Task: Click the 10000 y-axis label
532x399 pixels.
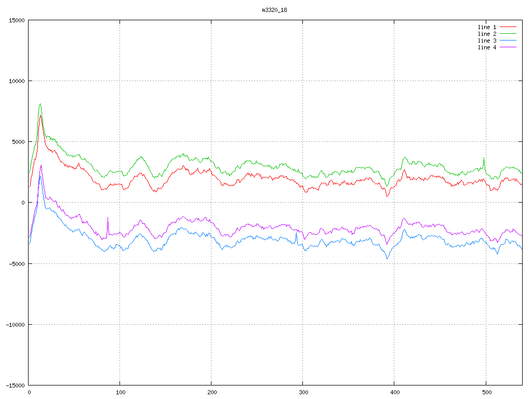Action: click(x=16, y=81)
